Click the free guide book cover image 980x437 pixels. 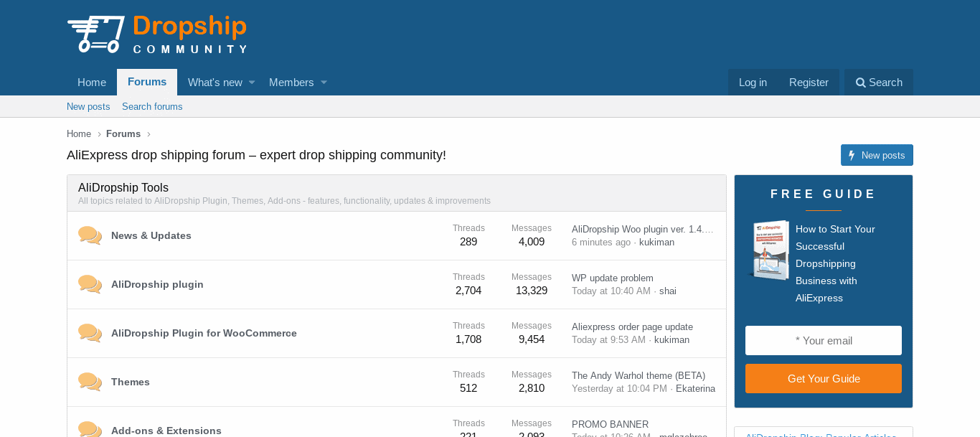[x=768, y=250]
